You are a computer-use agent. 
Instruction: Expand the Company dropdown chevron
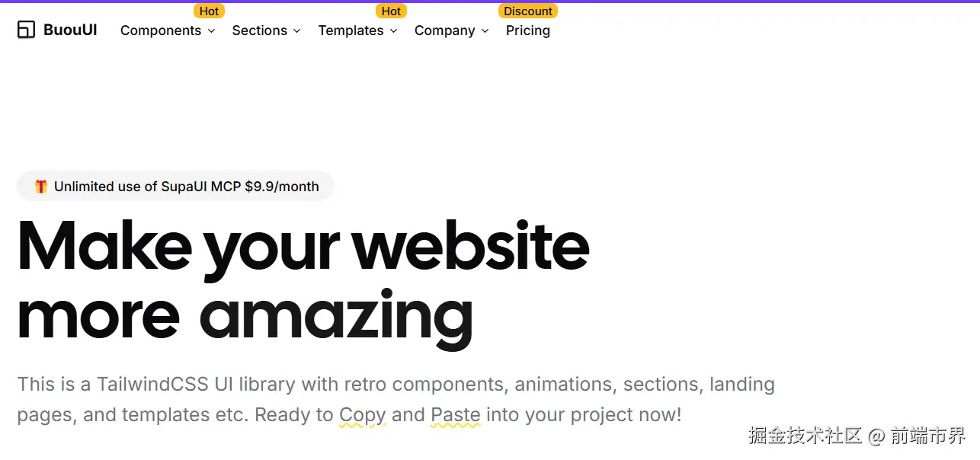[x=485, y=31]
